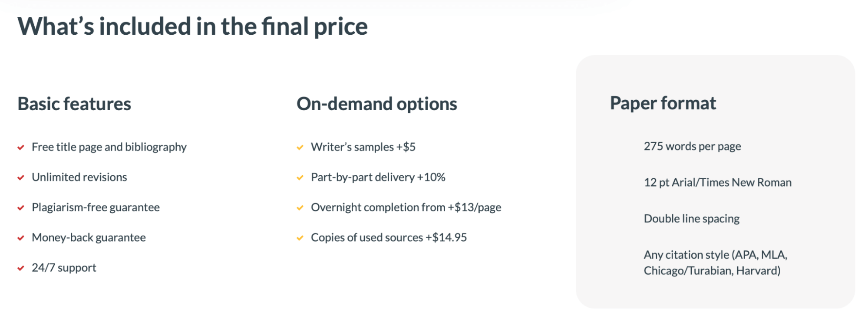Click the 275 words per page line
Viewport: 868px width, 322px height.
coord(692,147)
